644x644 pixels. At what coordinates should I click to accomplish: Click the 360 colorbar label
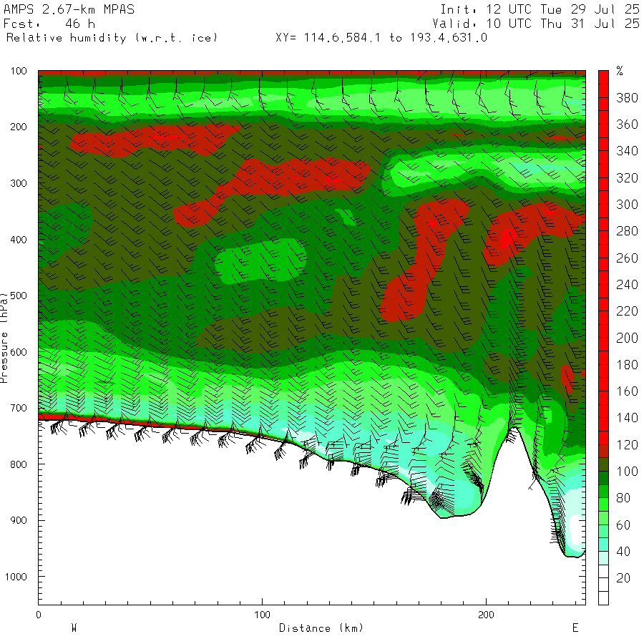pos(627,125)
